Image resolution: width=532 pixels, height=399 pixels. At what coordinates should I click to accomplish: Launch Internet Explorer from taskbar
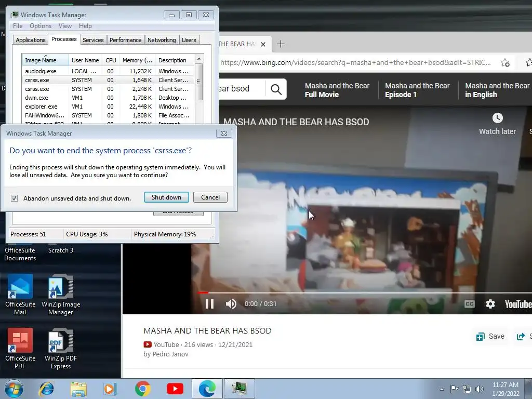click(46, 389)
